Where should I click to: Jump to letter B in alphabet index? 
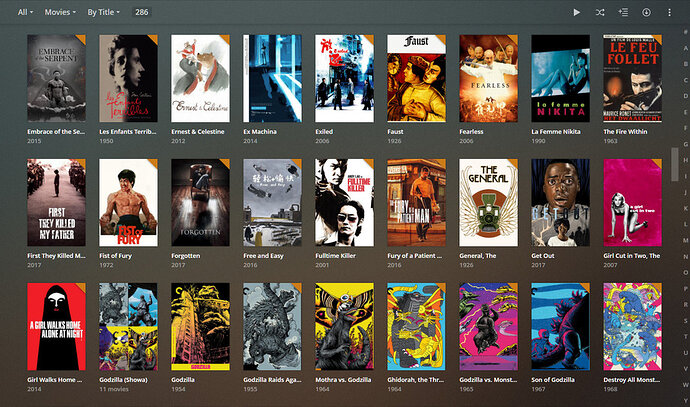pyautogui.click(x=685, y=64)
